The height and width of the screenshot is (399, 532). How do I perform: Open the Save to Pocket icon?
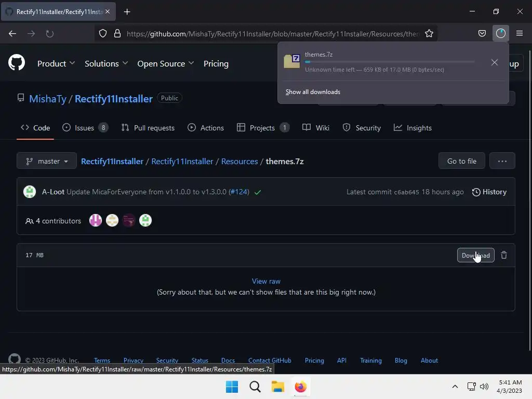tap(482, 33)
